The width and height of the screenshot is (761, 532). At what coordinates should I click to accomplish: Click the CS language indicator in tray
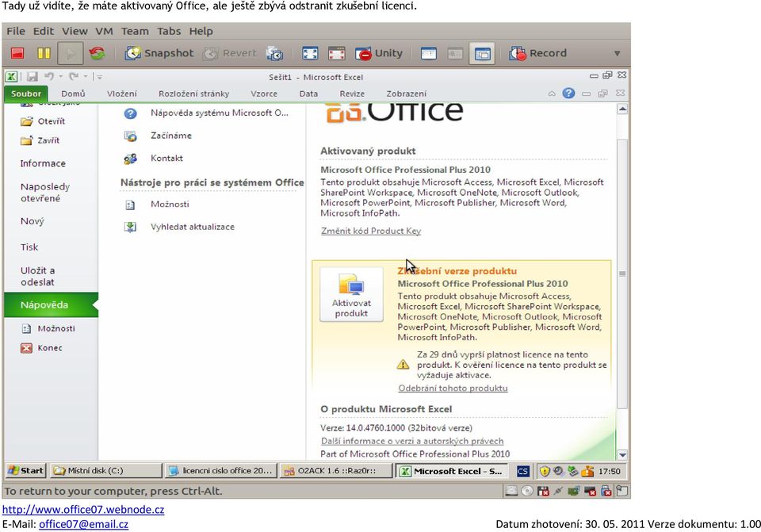point(522,471)
